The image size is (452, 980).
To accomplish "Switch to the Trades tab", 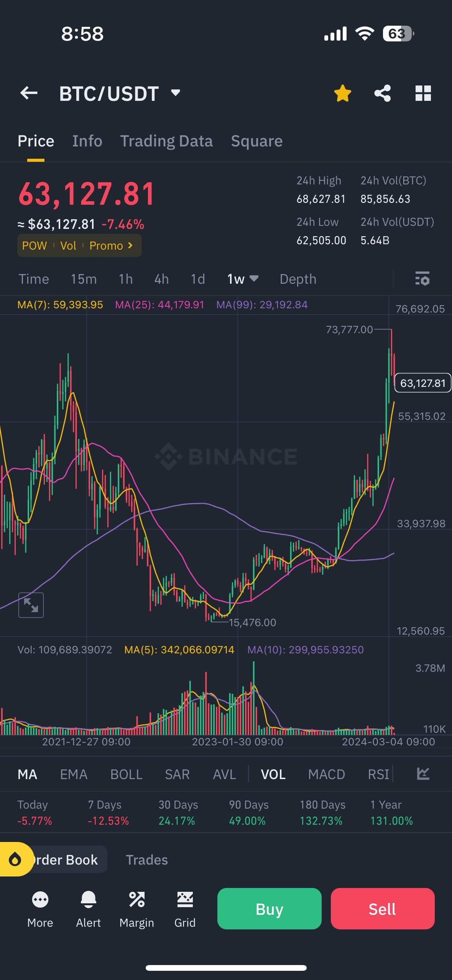I will pyautogui.click(x=146, y=860).
